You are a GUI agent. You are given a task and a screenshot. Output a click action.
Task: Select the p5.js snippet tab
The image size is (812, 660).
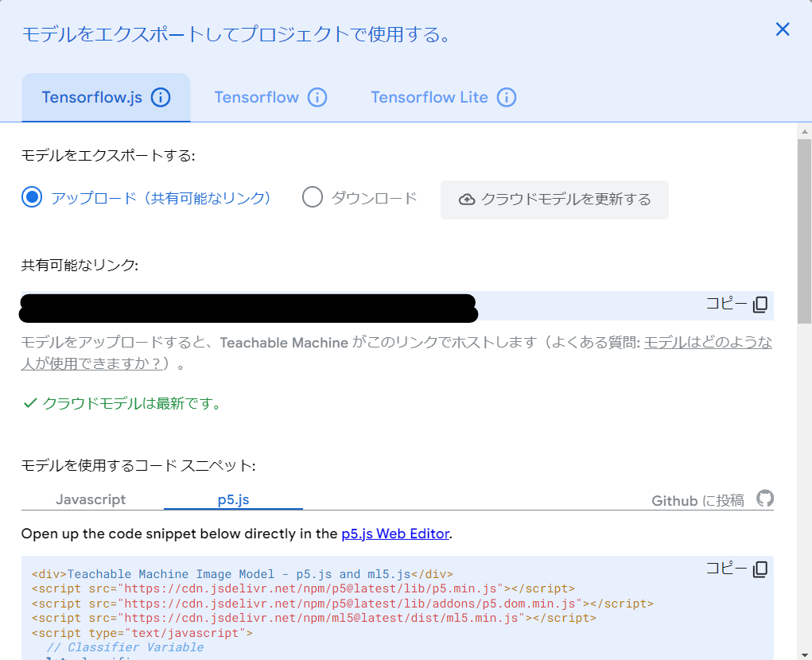232,499
